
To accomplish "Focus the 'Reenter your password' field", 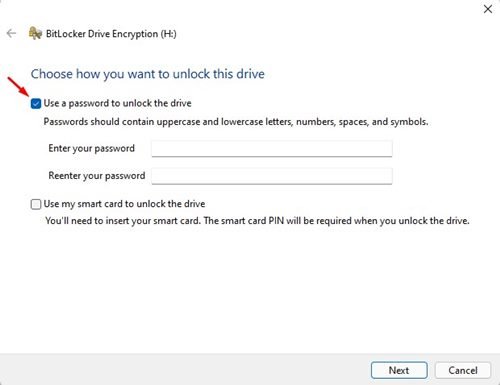I will coord(272,176).
